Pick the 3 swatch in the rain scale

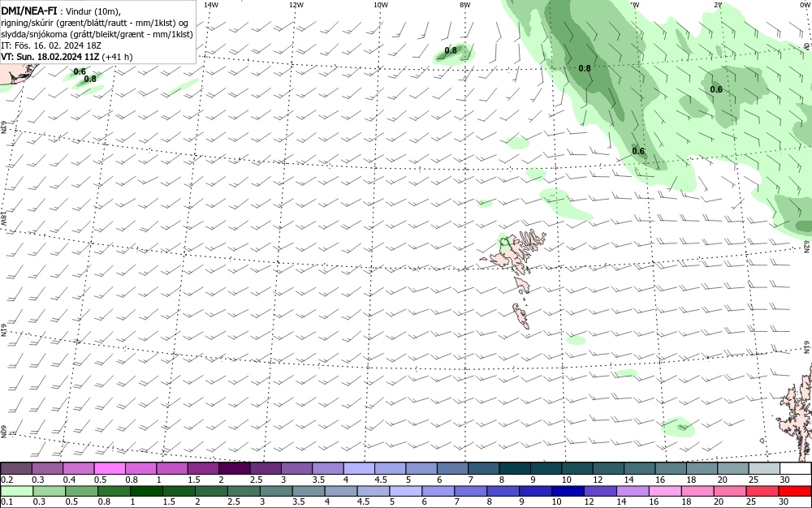pos(276,491)
